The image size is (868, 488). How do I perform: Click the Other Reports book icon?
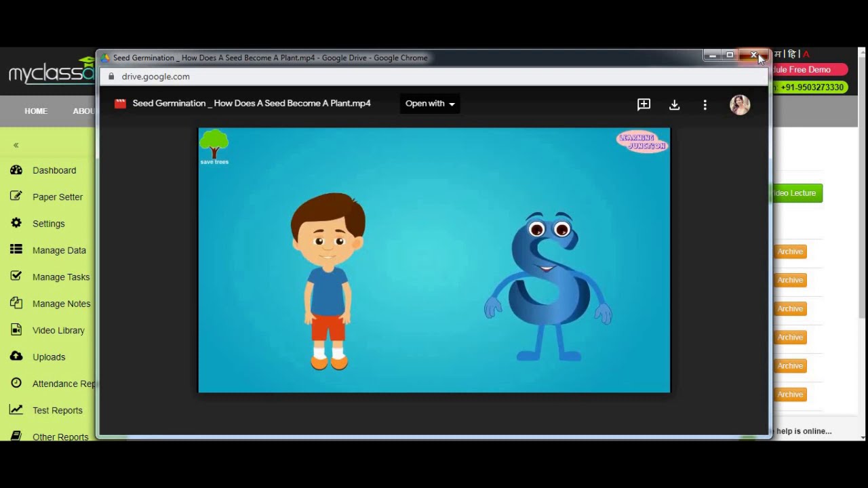coord(16,436)
